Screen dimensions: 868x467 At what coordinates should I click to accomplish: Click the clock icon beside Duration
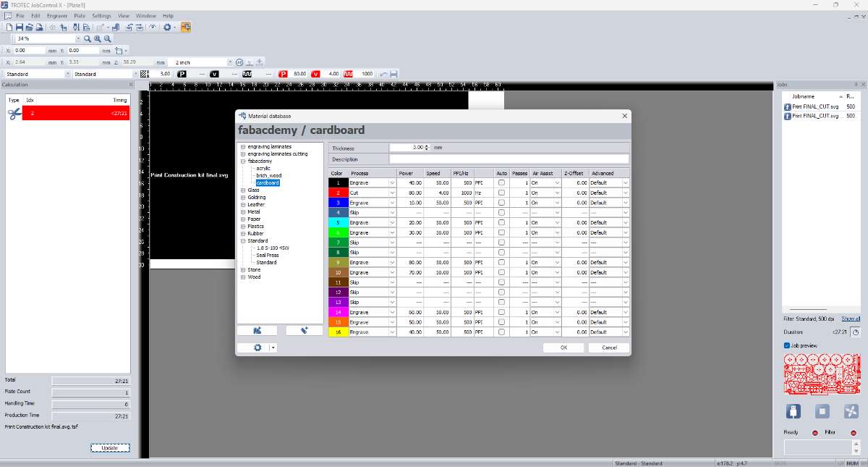[x=856, y=332]
